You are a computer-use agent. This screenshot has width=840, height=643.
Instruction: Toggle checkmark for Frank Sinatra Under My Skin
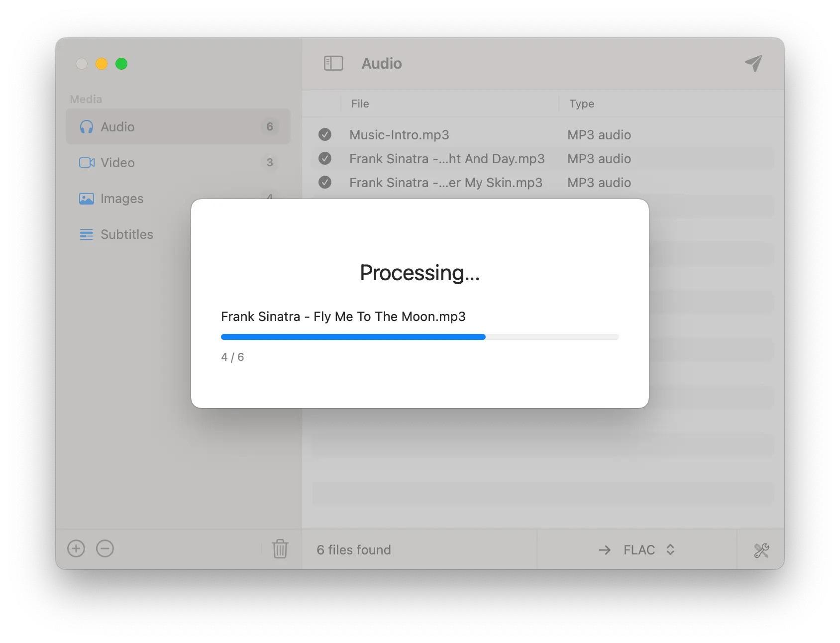(x=325, y=182)
